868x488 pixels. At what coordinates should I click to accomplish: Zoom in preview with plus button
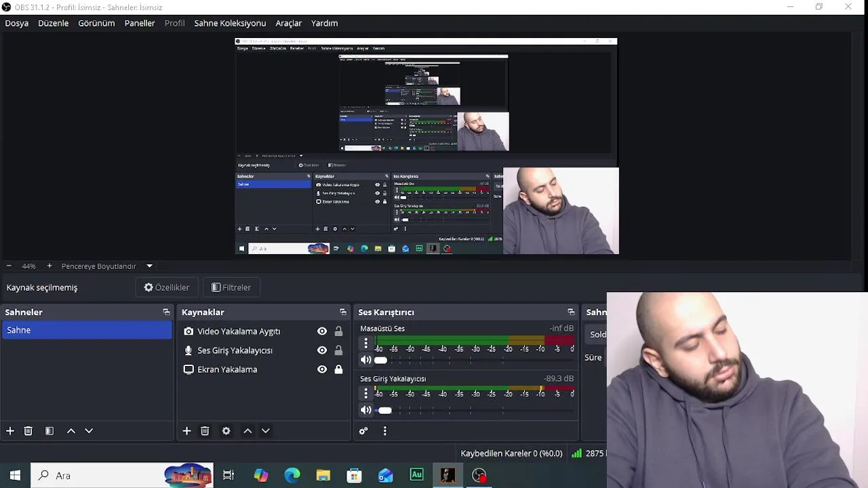(49, 266)
